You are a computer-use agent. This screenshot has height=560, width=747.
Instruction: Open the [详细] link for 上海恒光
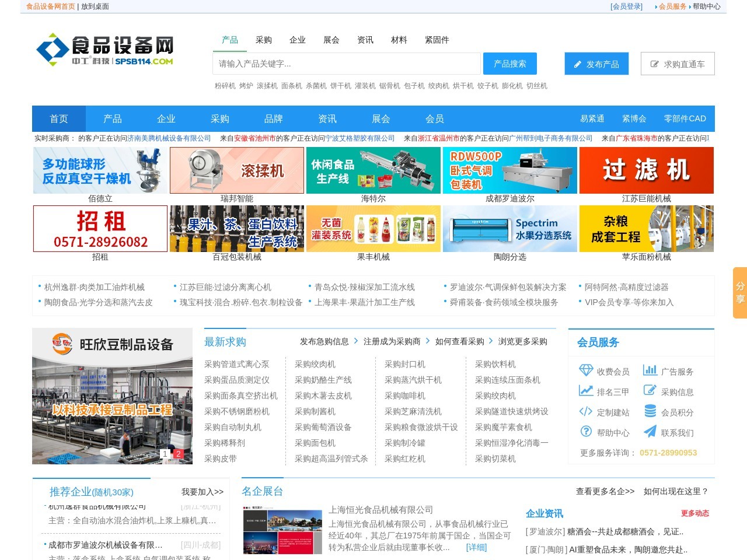pyautogui.click(x=476, y=547)
